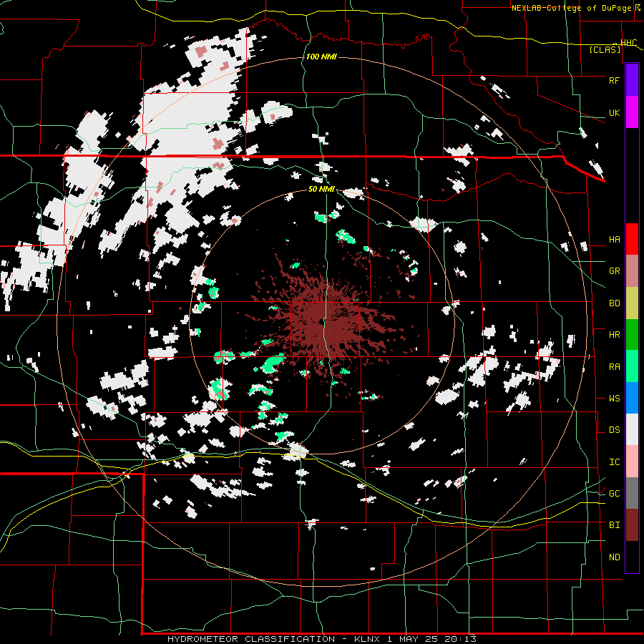Click the 50 NMI range ring label
The width and height of the screenshot is (644, 644).
pyautogui.click(x=321, y=189)
